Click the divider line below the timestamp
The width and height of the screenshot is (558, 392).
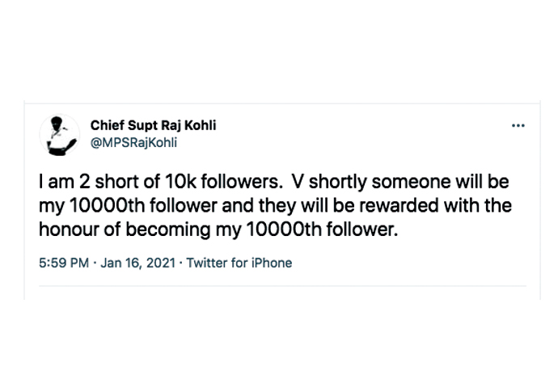pos(282,285)
